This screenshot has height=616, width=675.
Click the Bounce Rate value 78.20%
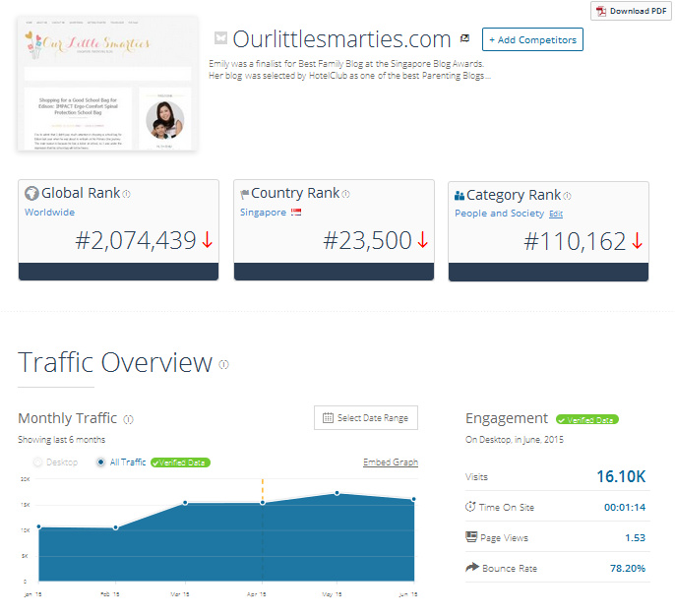click(x=628, y=568)
